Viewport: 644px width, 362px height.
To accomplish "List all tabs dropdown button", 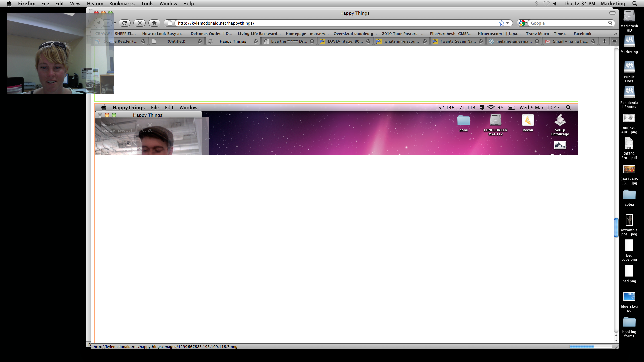I will click(x=614, y=41).
